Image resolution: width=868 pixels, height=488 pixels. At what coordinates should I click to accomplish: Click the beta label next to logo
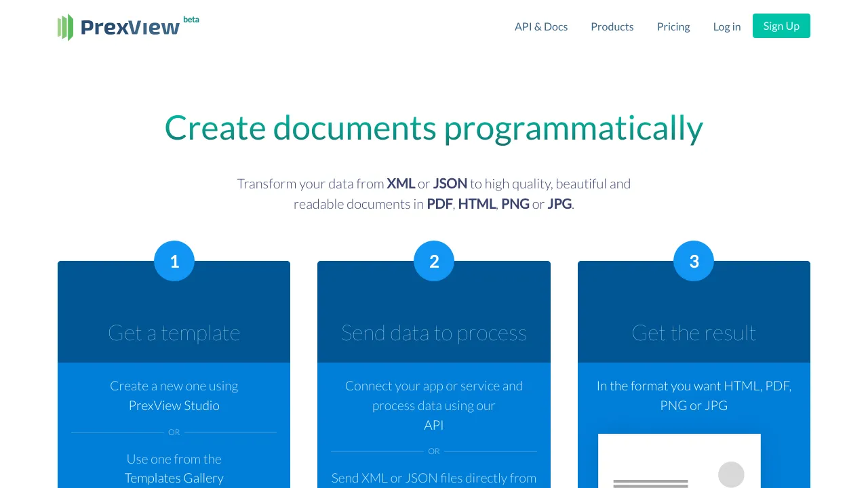coord(191,20)
